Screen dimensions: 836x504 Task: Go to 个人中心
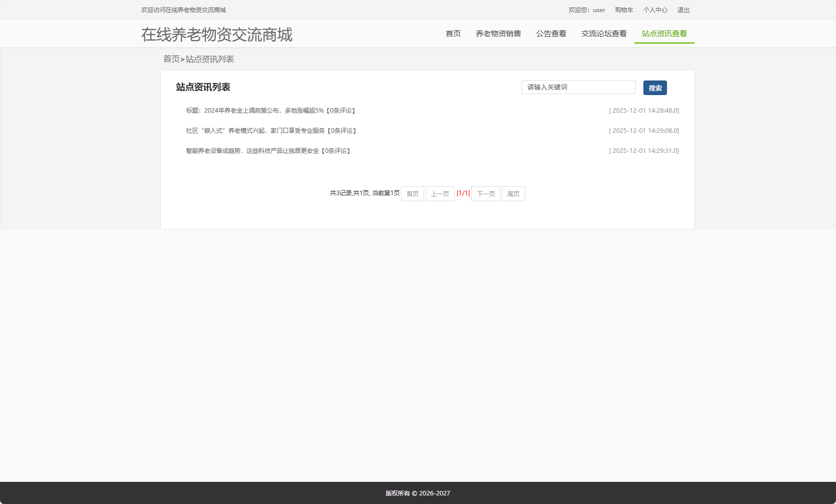655,10
